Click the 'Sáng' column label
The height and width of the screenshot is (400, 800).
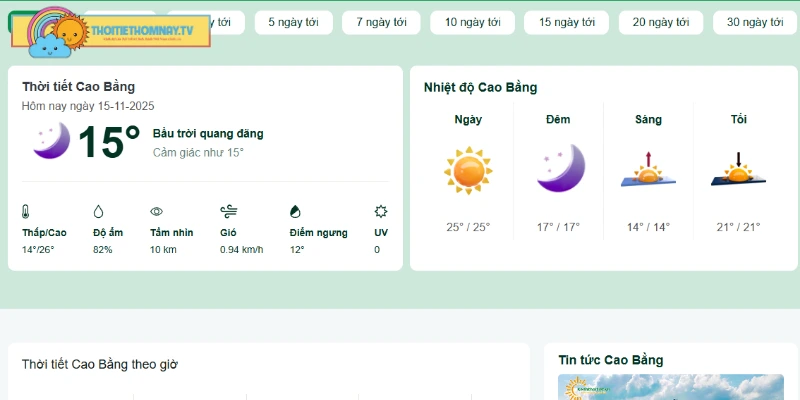click(x=648, y=119)
